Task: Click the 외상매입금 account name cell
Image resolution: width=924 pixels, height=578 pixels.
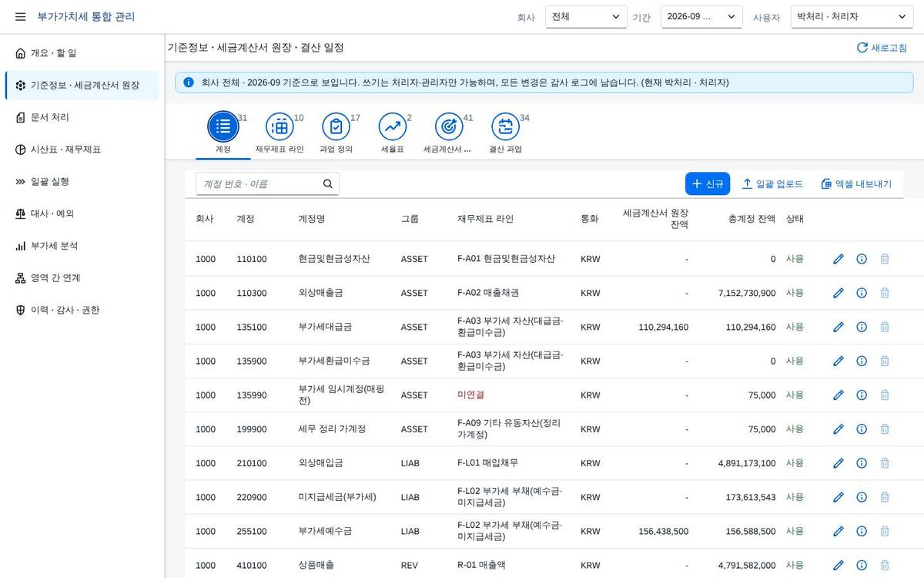Action: [320, 463]
